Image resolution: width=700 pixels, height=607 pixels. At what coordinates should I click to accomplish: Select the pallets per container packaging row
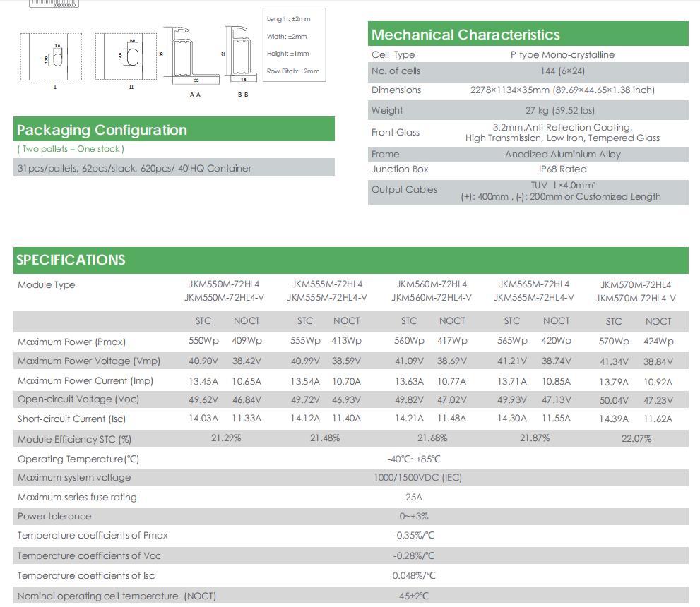[x=134, y=168]
